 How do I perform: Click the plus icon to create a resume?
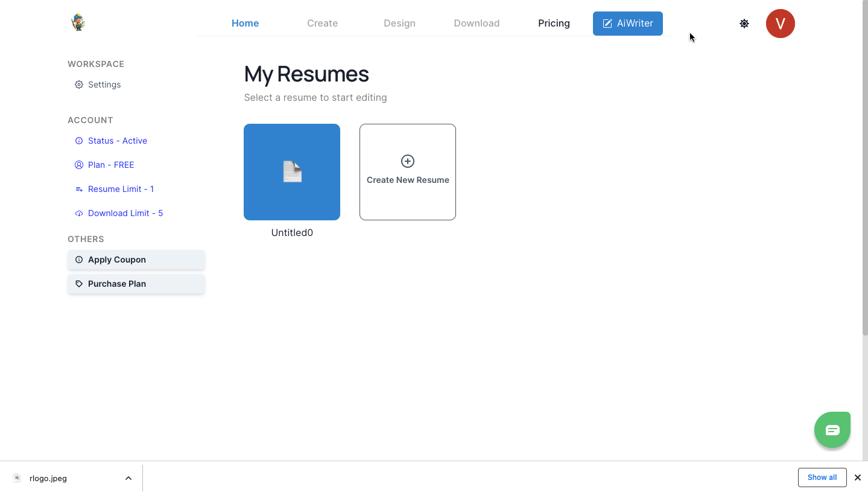click(x=407, y=161)
